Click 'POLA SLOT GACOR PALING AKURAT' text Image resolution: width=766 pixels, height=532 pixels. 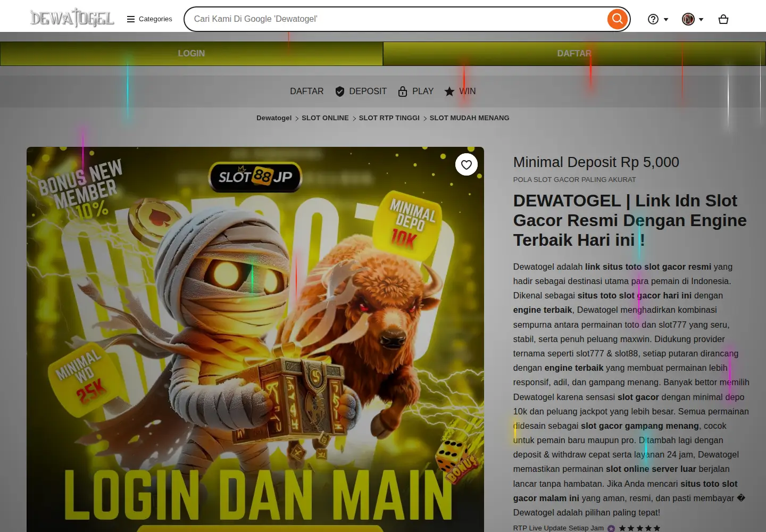574,180
